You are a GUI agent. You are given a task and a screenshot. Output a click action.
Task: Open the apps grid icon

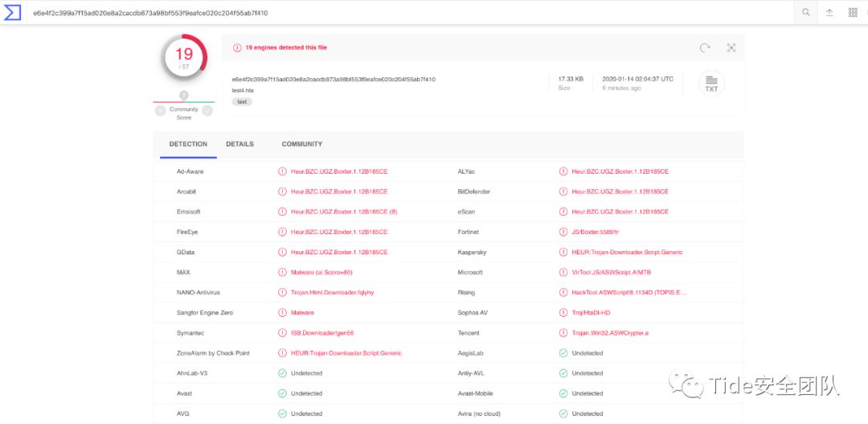click(853, 12)
